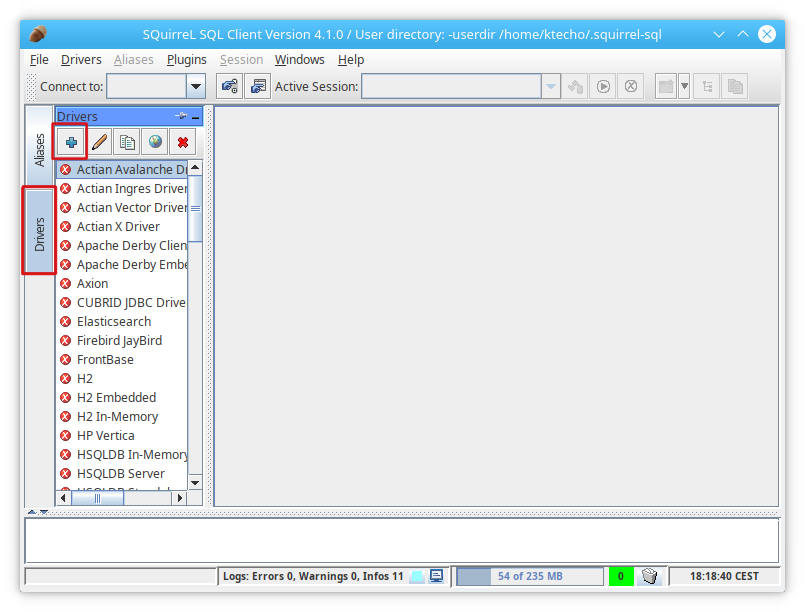Click the driver list's scroll down arrow
The width and height of the screenshot is (805, 612).
[x=195, y=483]
